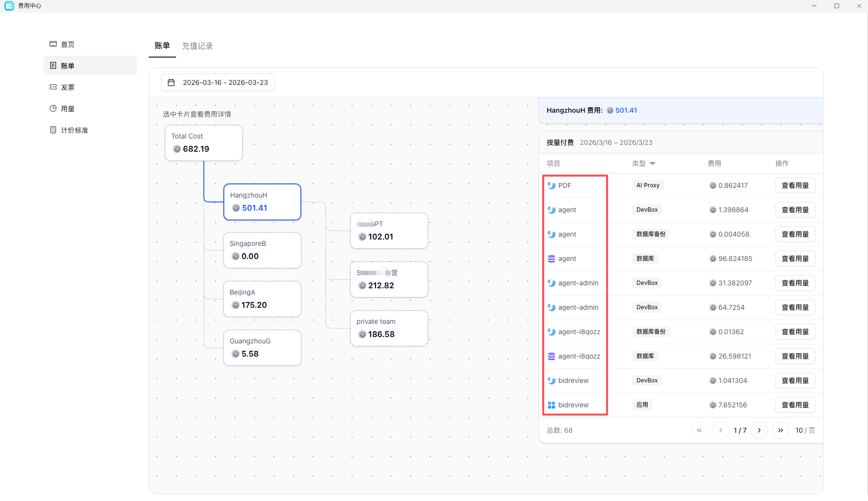Select the BeijingA cost card
Viewport: 868px width, 501px height.
262,299
